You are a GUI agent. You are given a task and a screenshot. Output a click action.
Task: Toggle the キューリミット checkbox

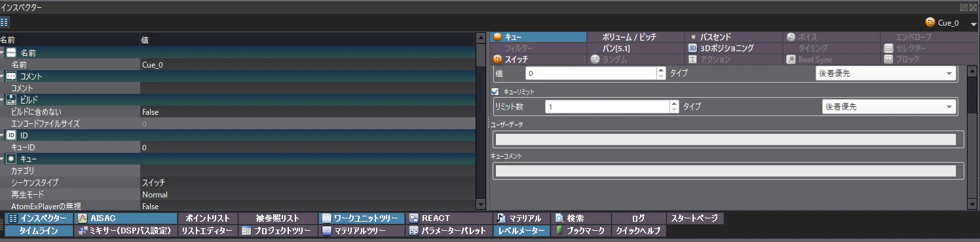coord(496,92)
